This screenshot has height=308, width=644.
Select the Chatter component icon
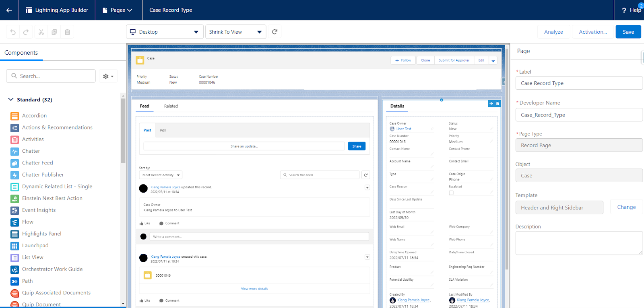tap(15, 152)
